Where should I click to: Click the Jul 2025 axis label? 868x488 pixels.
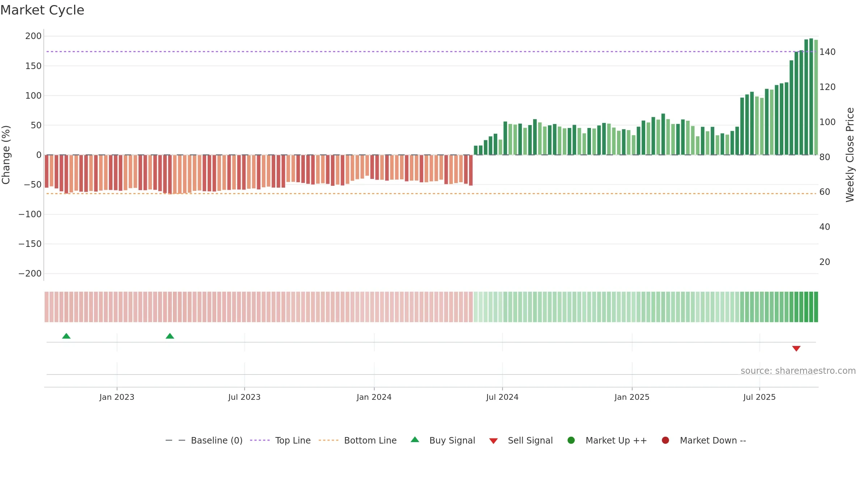point(759,397)
